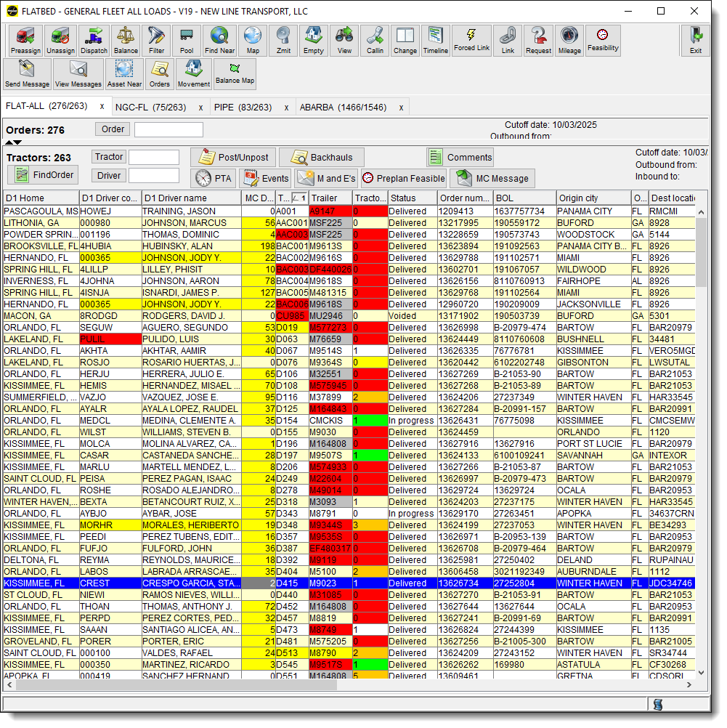Select the Unassign truck icon
This screenshot has height=728, width=727.
point(60,41)
